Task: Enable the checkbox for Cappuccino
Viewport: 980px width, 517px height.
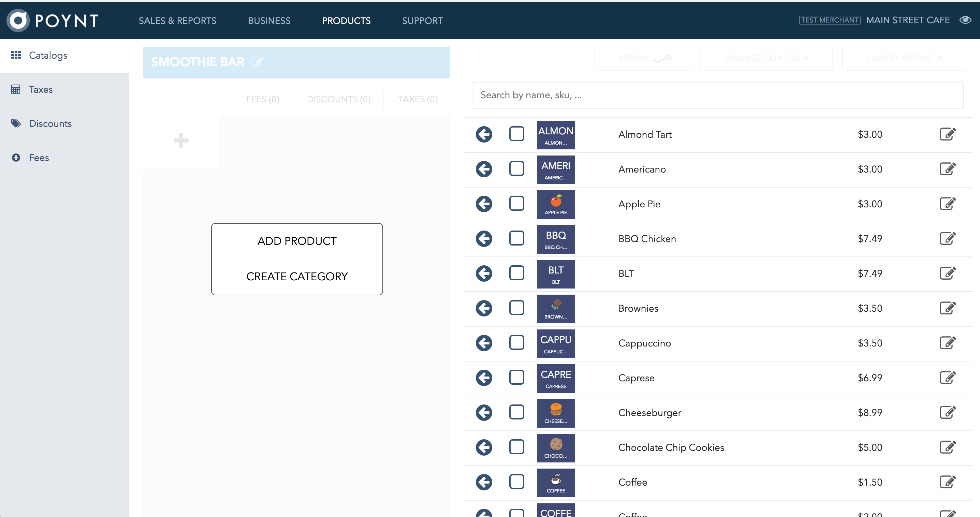Action: (516, 342)
